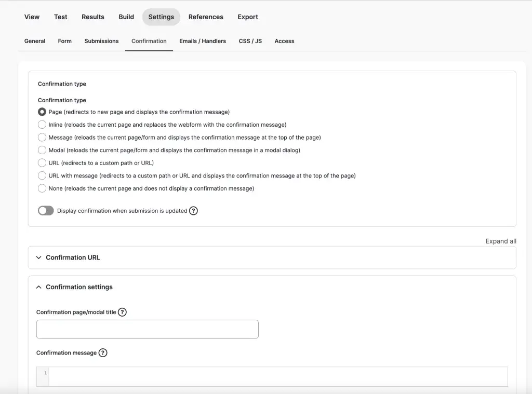The height and width of the screenshot is (394, 532).
Task: Go to the Results tab
Action: [93, 17]
